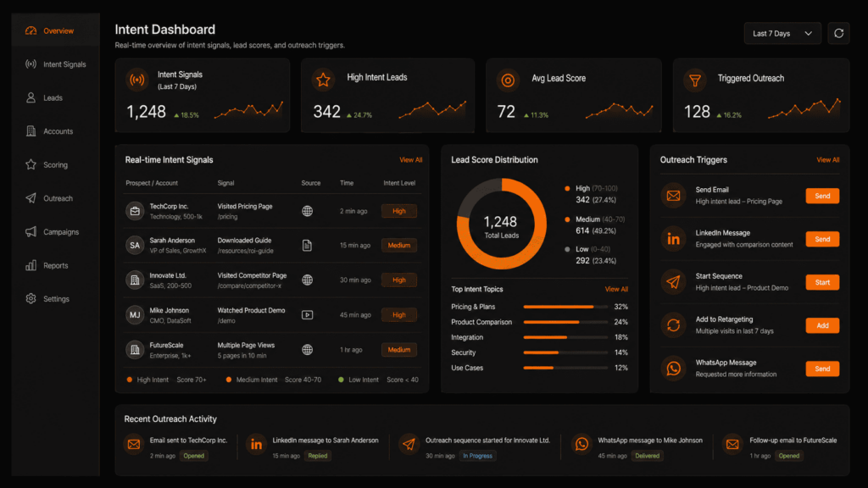Open the Campaigns section via its megaphone icon
Image resolution: width=868 pixels, height=488 pixels.
30,231
